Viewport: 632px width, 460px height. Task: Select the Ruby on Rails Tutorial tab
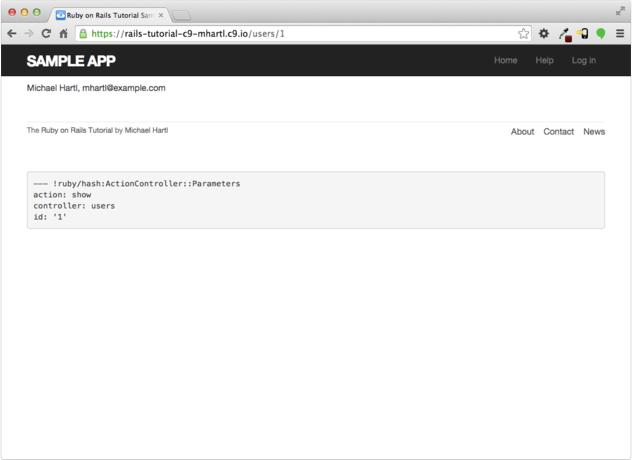[x=108, y=15]
